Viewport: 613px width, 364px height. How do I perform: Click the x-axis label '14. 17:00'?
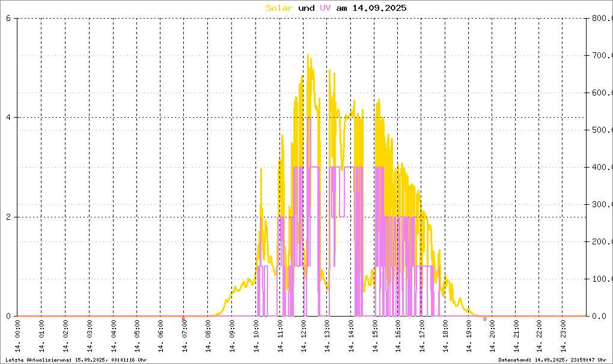click(x=421, y=336)
